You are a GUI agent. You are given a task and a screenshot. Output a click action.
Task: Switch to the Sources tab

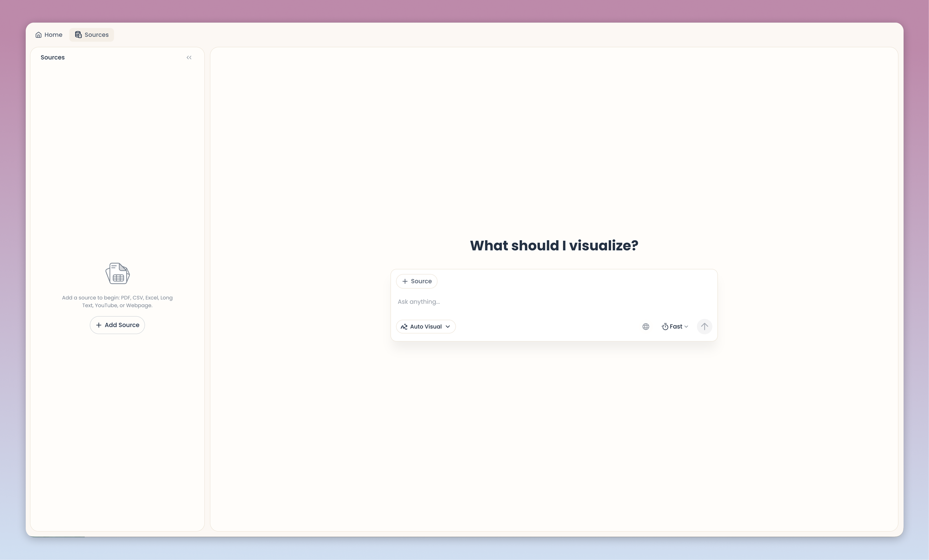click(x=91, y=35)
